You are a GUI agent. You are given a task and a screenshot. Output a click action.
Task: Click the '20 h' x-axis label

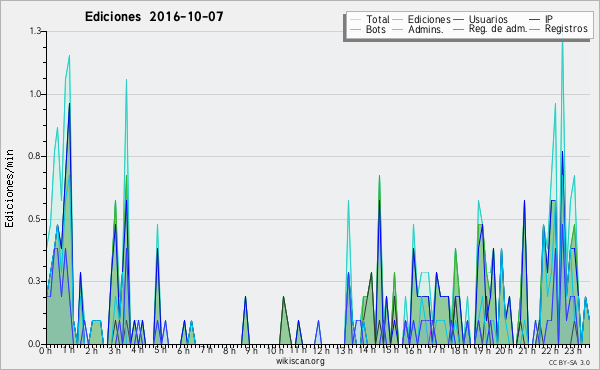click(x=505, y=351)
